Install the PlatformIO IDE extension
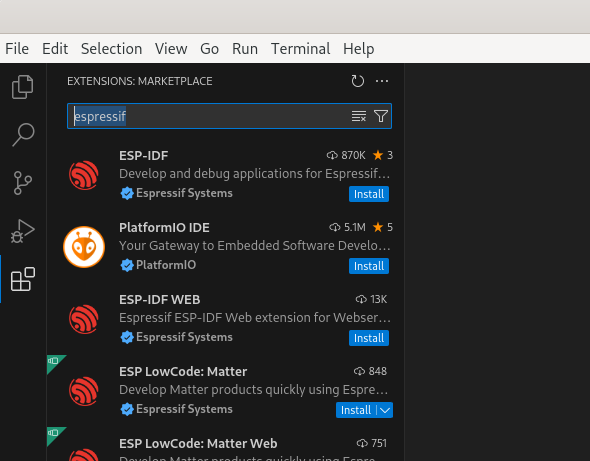The width and height of the screenshot is (590, 461). (x=369, y=266)
